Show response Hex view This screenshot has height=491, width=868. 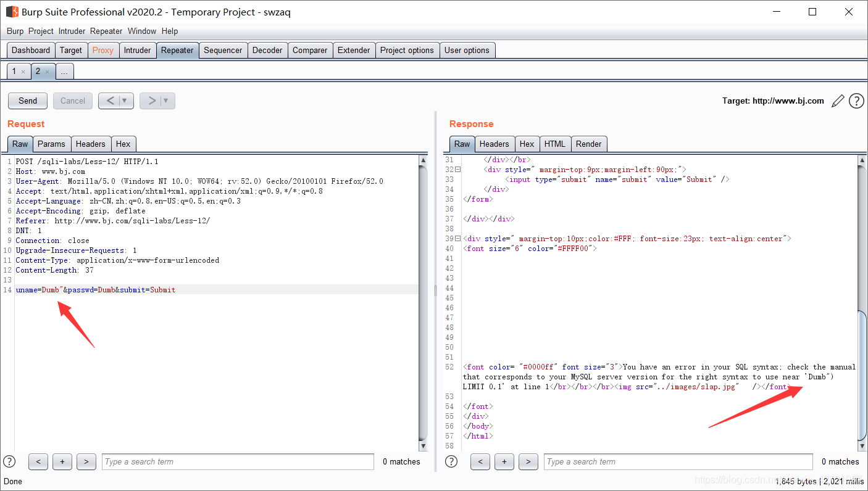coord(527,144)
